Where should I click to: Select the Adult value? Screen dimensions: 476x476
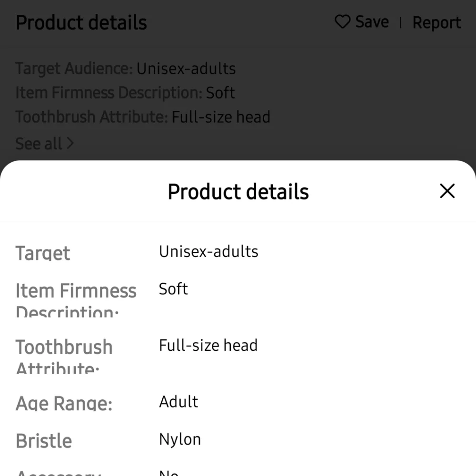(178, 402)
